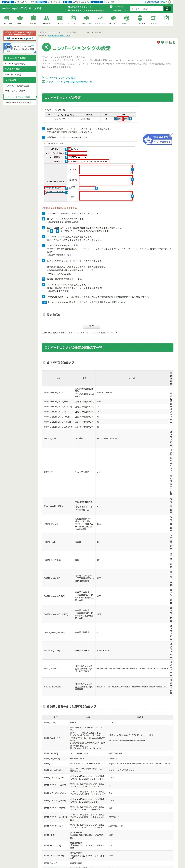Select the </body>の前 radio button
This screenshot has height=868, width=185.
tap(95, 161)
